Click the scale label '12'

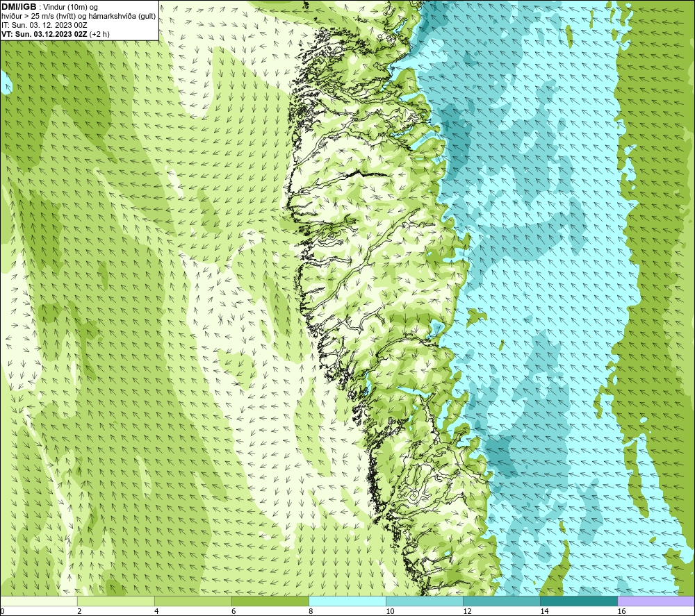pyautogui.click(x=467, y=611)
